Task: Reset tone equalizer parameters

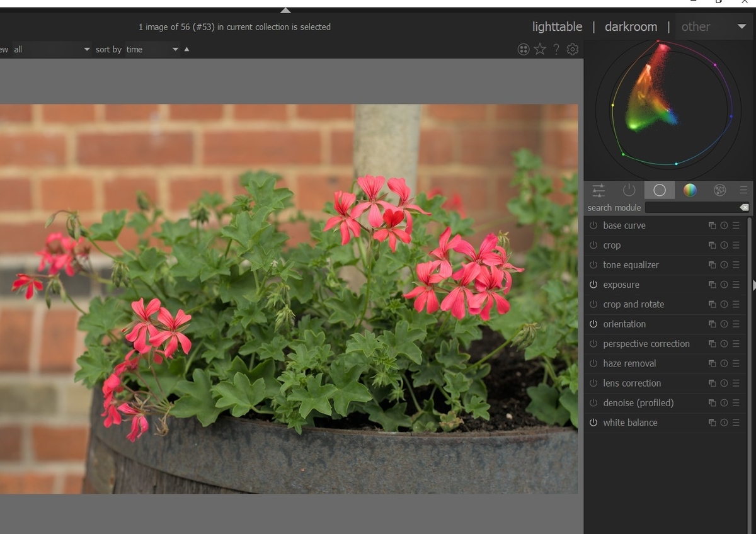Action: tap(724, 264)
